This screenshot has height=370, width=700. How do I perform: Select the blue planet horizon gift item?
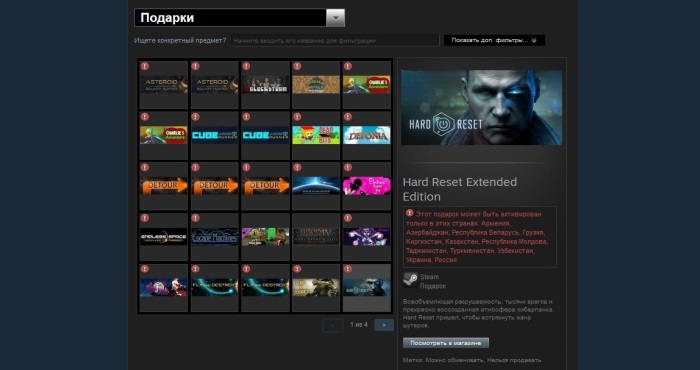tap(316, 186)
